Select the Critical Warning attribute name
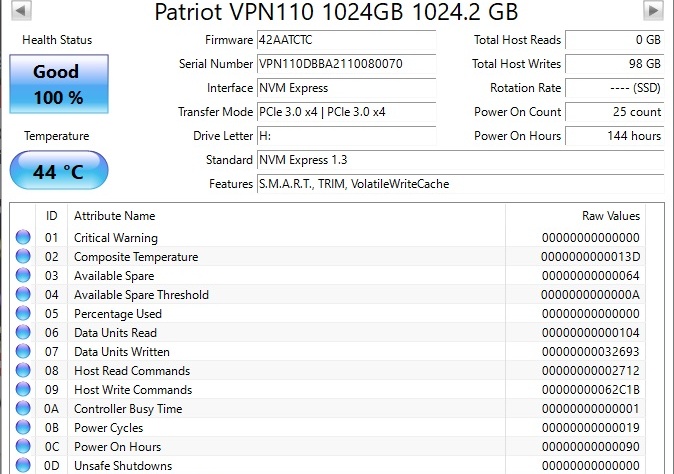Screen dimensions: 674x474 (x=116, y=238)
